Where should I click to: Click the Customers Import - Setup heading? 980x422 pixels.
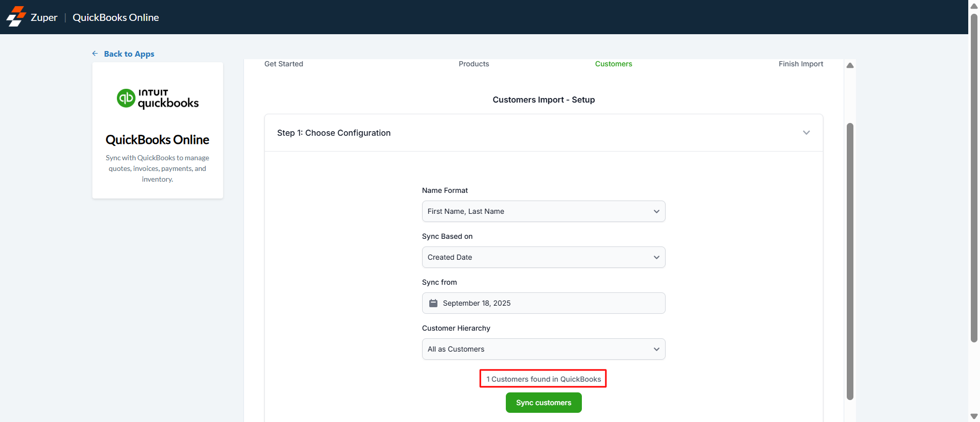544,100
